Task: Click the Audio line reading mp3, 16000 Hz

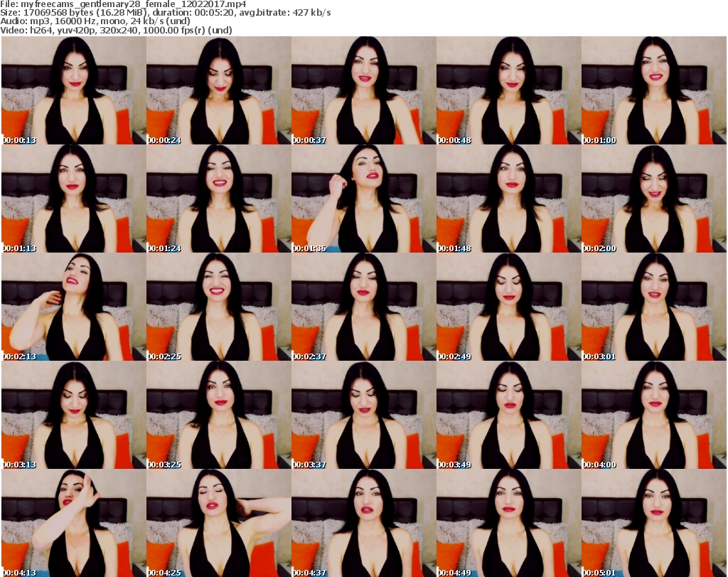Action: tap(95, 21)
